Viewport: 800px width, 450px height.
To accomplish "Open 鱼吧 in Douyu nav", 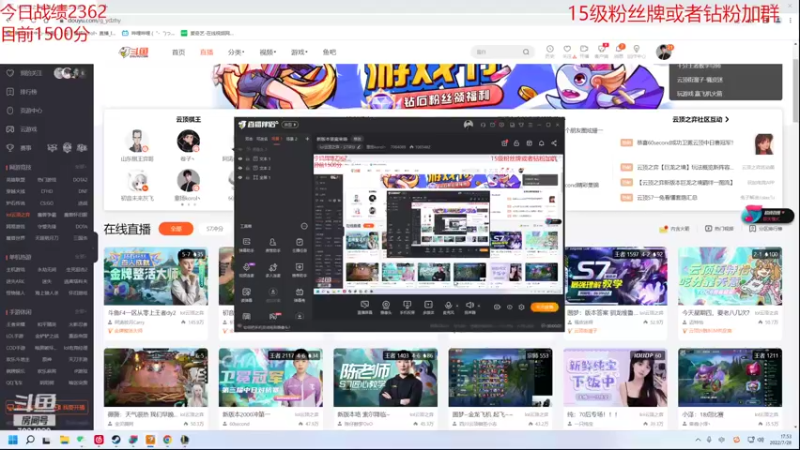I will tap(330, 52).
